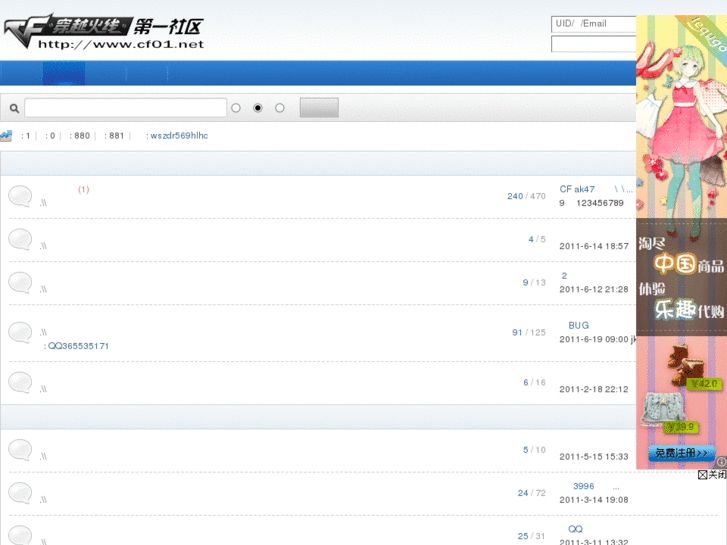This screenshot has width=727, height=545.
Task: Open forum bubble icon in 9 / 13 row
Action: coord(20,282)
